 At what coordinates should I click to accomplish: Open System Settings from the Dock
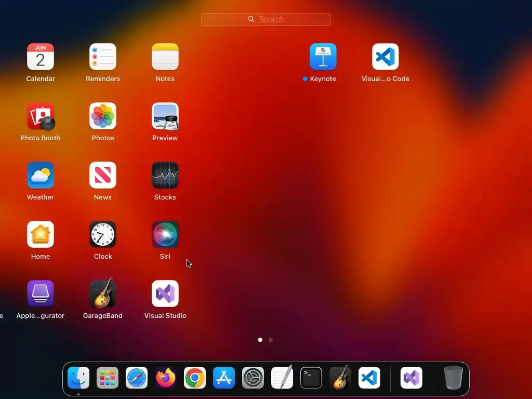tap(253, 378)
